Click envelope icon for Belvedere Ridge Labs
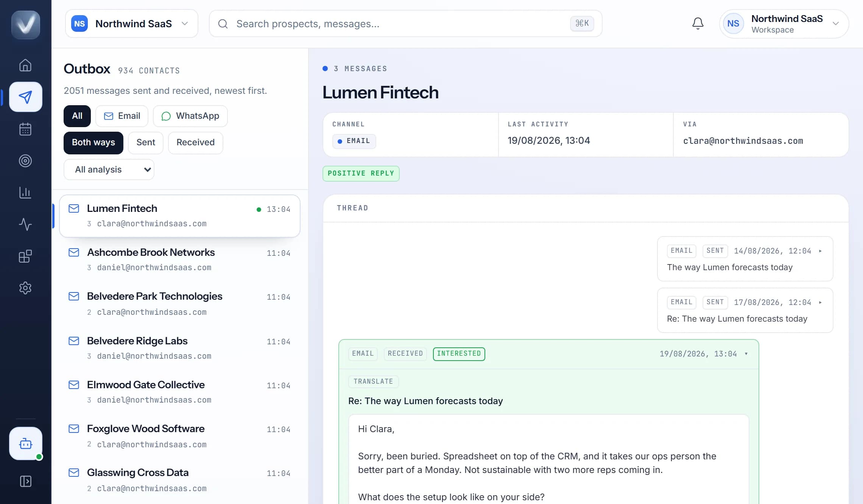Image resolution: width=863 pixels, height=504 pixels. pos(74,341)
